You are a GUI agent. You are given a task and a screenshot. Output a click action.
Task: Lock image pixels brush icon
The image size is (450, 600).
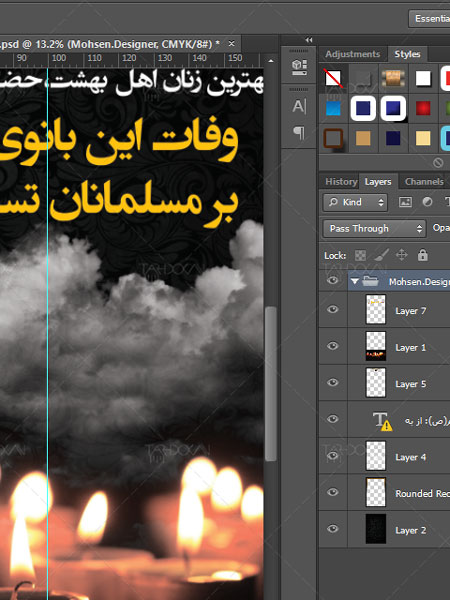pos(381,255)
